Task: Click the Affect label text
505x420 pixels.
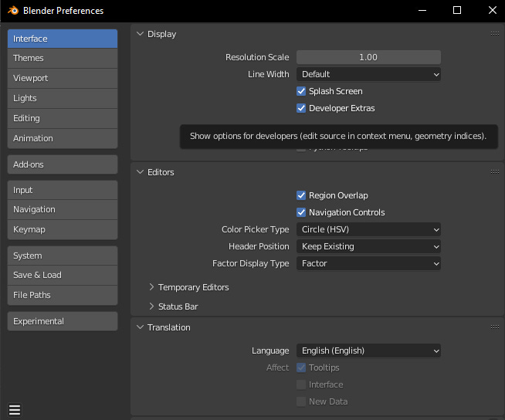Action: pos(278,367)
